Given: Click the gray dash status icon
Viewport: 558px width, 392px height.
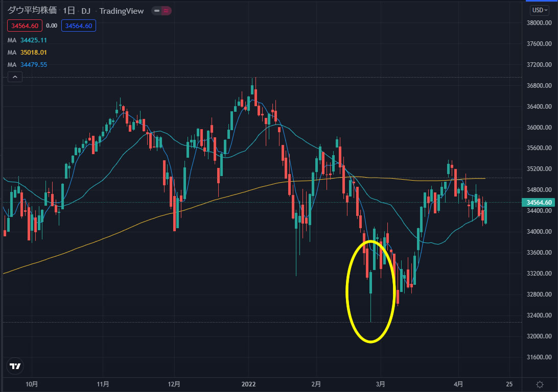Looking at the screenshot, I should [x=157, y=11].
